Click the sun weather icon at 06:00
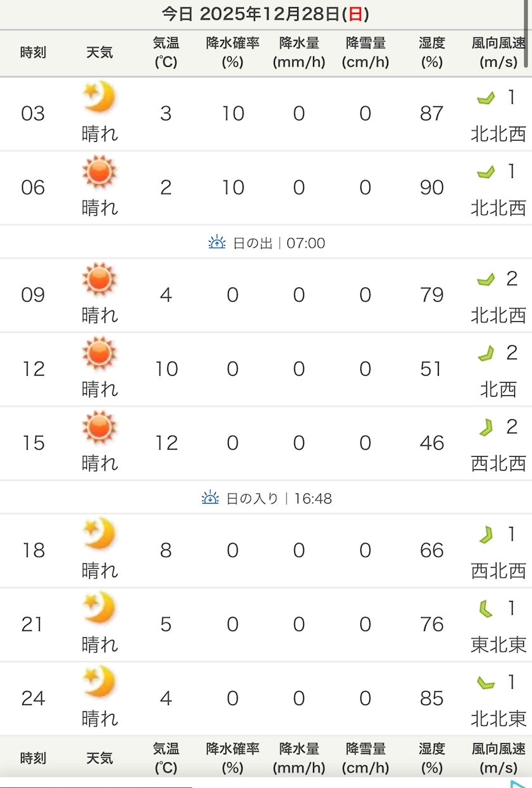 pyautogui.click(x=99, y=172)
